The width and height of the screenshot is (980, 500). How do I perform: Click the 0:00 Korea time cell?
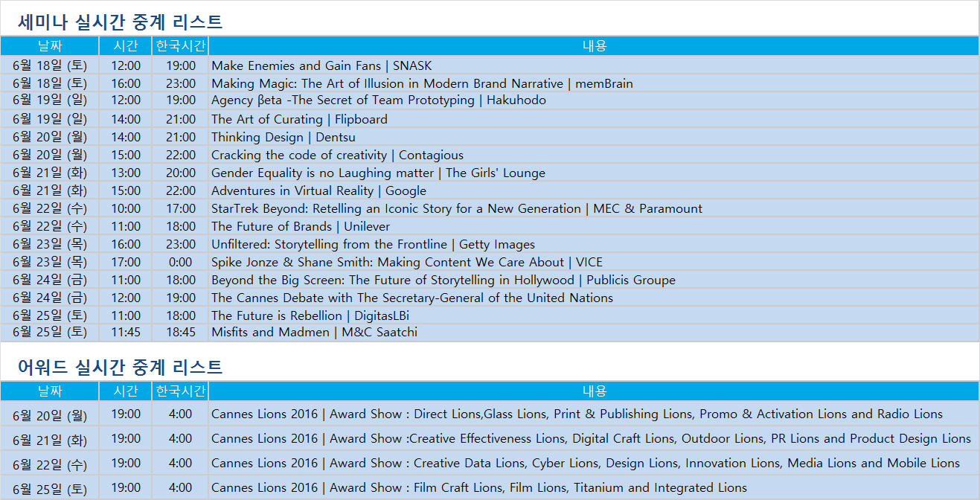click(x=181, y=262)
